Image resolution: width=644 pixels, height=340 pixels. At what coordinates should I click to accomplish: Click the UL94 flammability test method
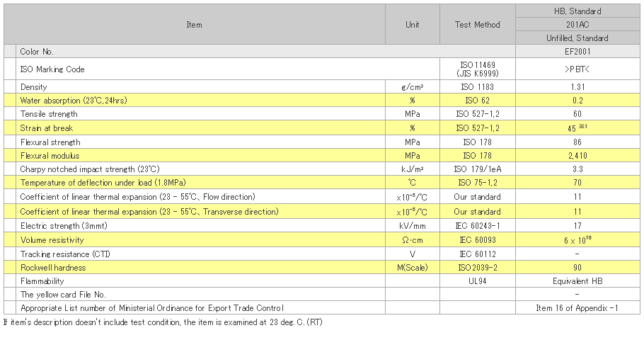(477, 280)
